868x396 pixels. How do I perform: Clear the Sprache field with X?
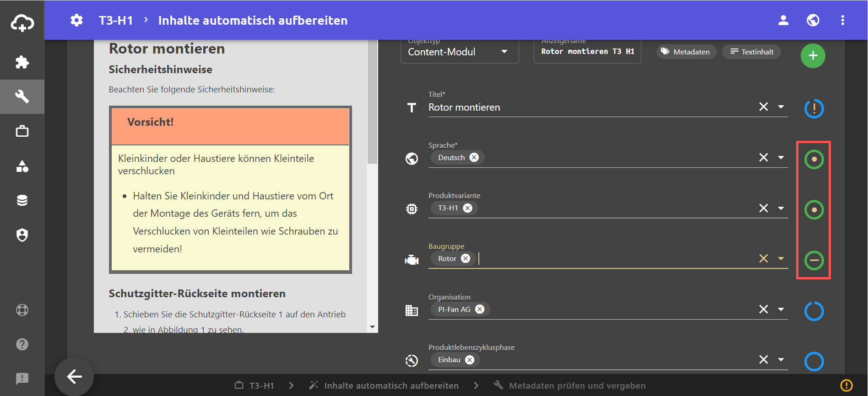click(764, 157)
